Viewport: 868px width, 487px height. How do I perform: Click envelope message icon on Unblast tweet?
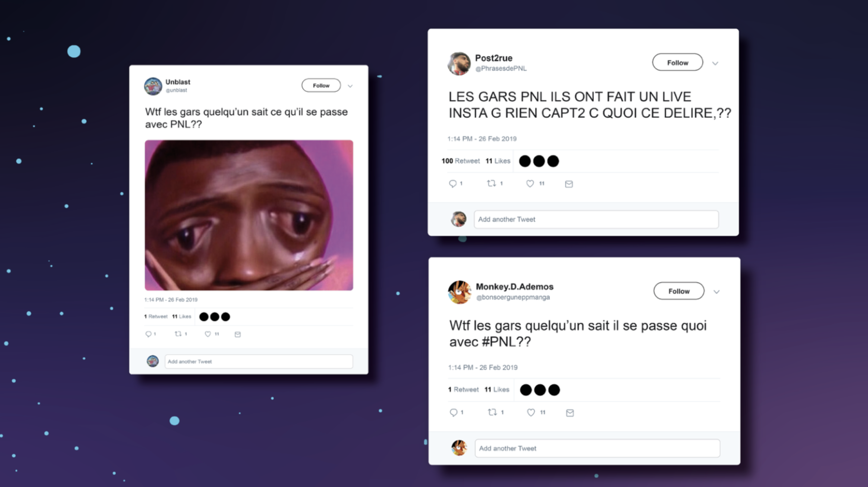coord(237,334)
